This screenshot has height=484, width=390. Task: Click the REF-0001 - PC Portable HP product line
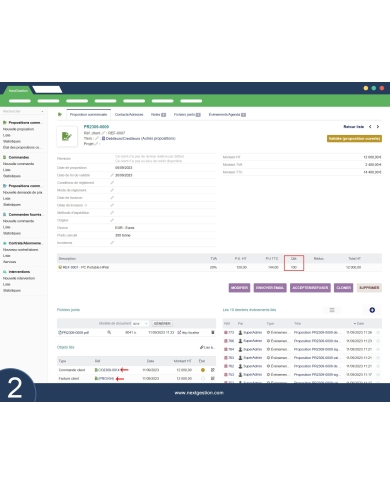86,267
